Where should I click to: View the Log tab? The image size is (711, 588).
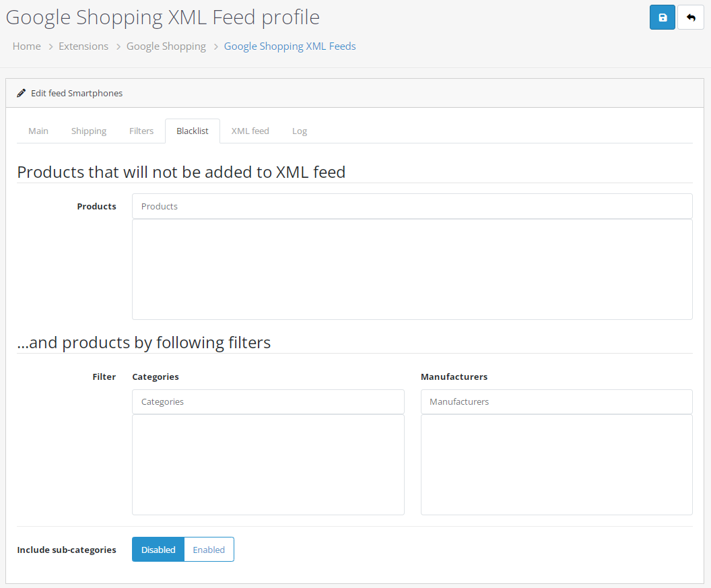point(299,131)
